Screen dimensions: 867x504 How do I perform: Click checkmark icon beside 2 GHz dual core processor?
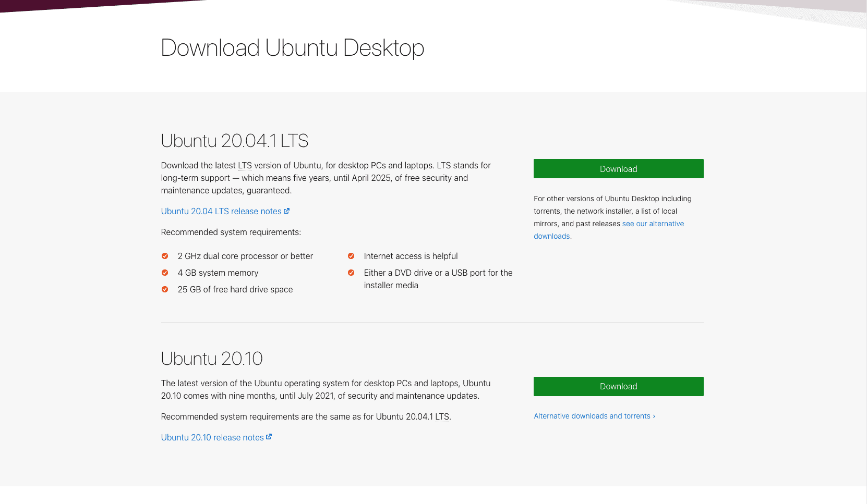(165, 256)
